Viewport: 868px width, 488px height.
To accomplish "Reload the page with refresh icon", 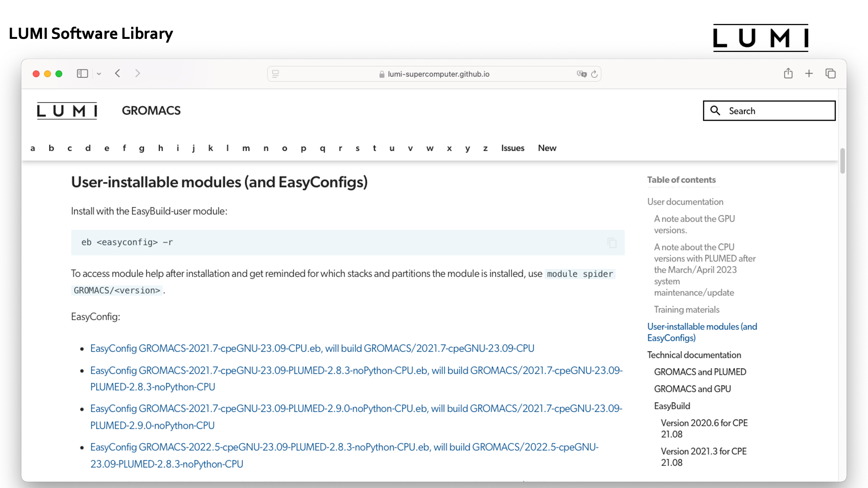I will [594, 74].
